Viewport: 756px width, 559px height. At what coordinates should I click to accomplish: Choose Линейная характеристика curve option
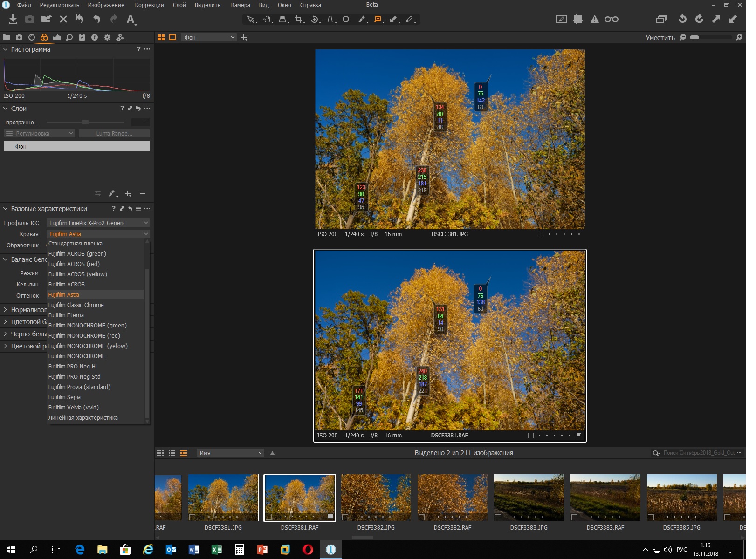coord(96,418)
